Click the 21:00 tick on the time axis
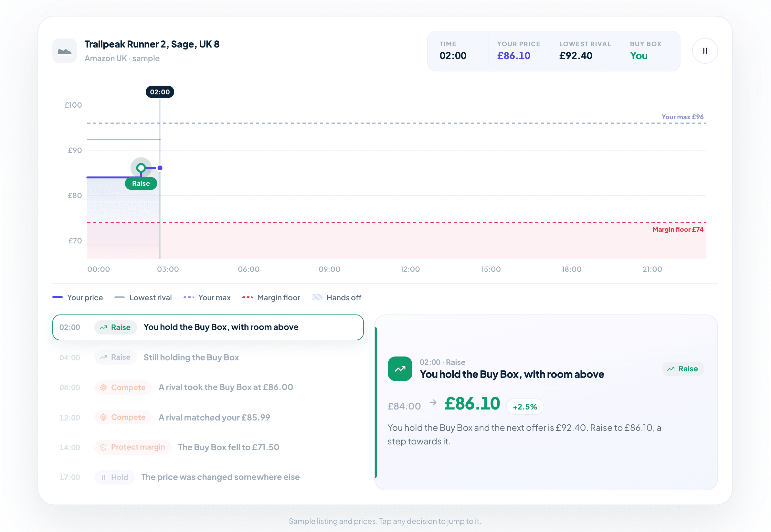The height and width of the screenshot is (532, 771). coord(652,269)
